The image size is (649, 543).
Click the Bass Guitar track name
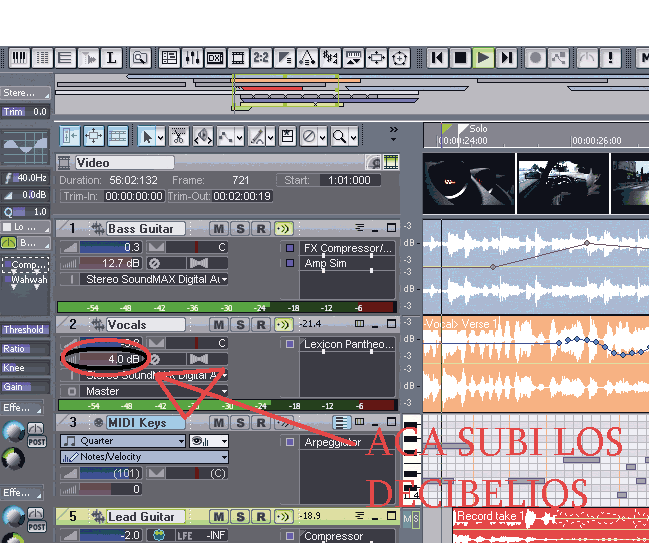[x=146, y=228]
